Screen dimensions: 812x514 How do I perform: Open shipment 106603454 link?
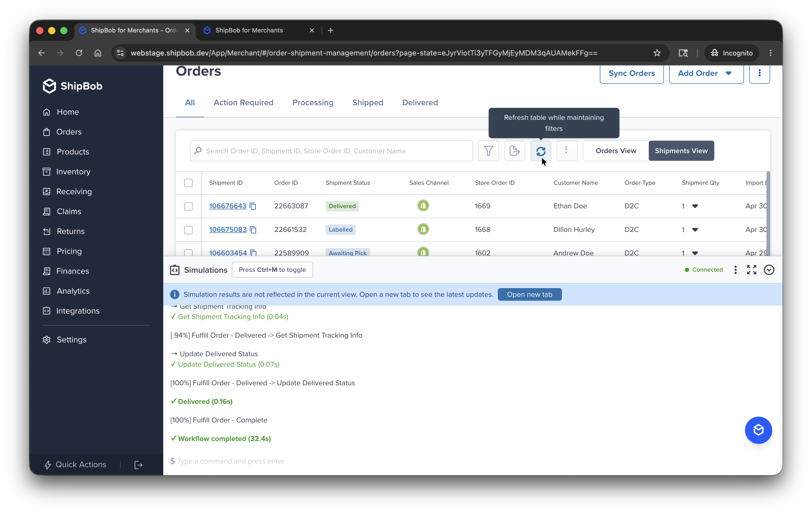[228, 253]
